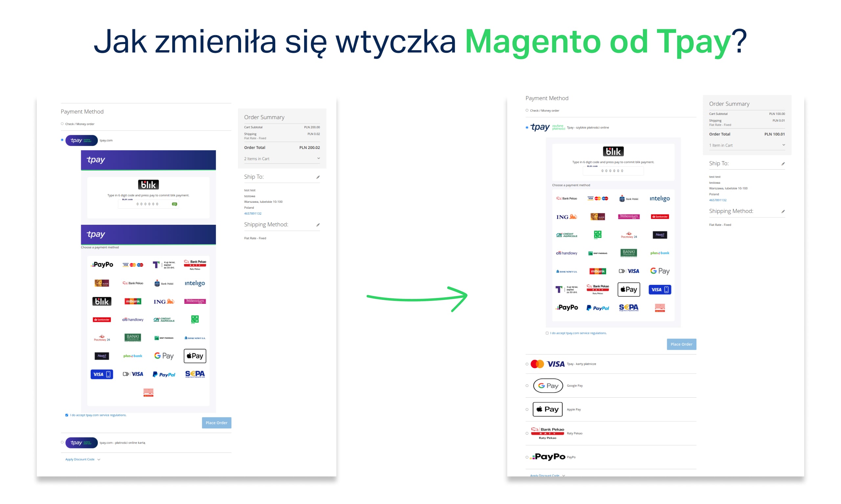Click phone number 4657891132 in right panel

[x=717, y=200]
